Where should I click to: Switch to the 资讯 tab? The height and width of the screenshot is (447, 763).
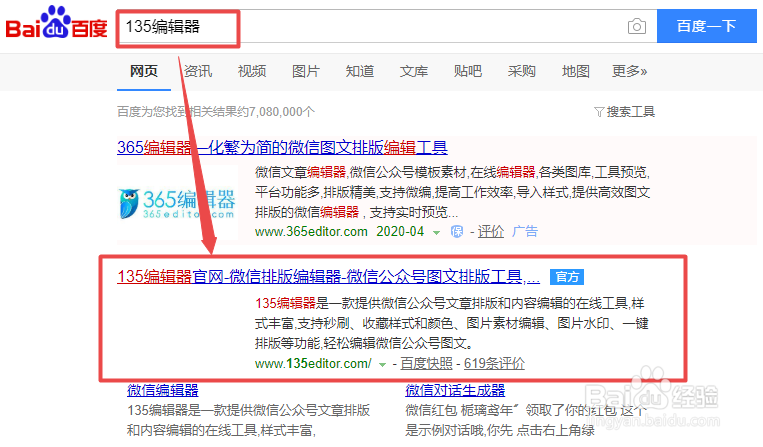tap(198, 72)
